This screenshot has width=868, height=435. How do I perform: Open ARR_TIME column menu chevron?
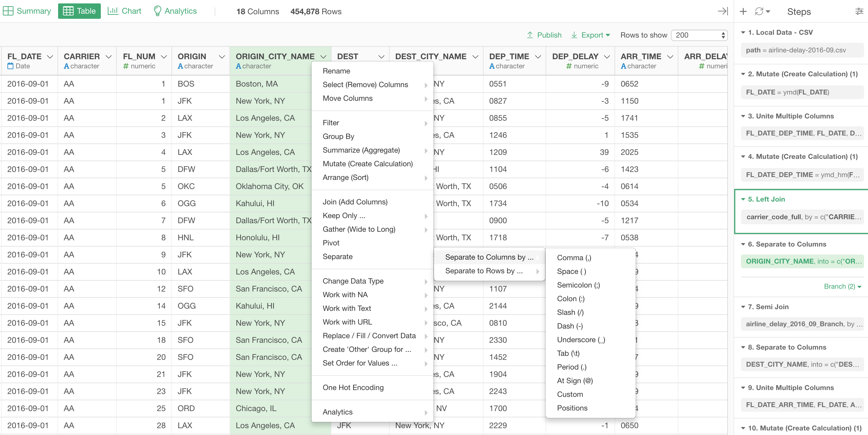670,57
